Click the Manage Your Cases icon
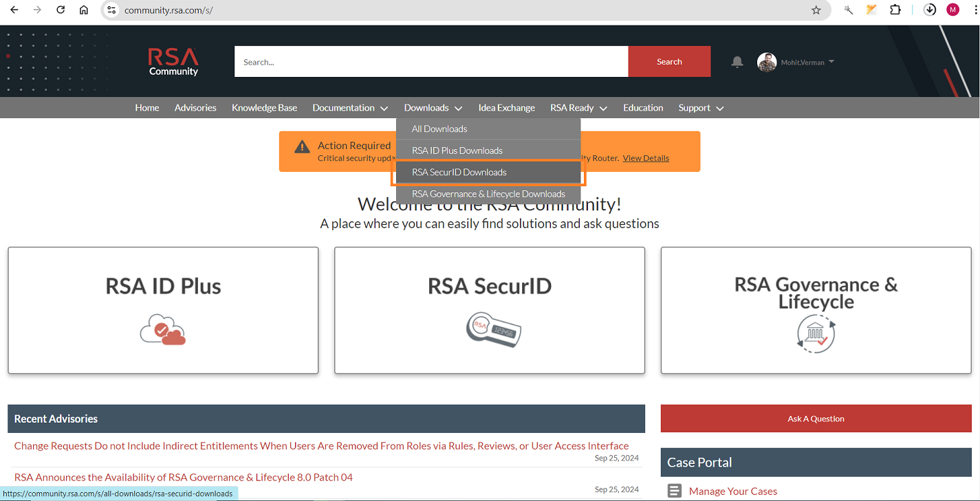 674,490
